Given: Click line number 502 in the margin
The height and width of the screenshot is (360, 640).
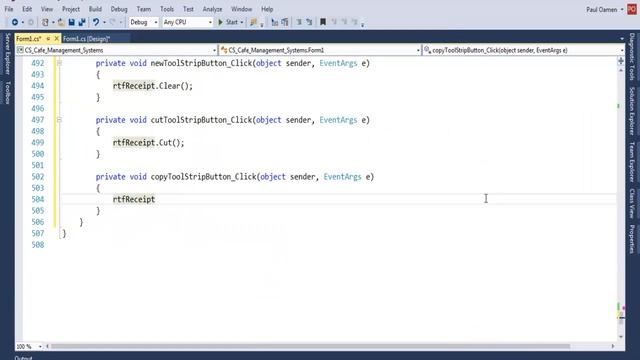Looking at the screenshot, I should pos(38,177).
